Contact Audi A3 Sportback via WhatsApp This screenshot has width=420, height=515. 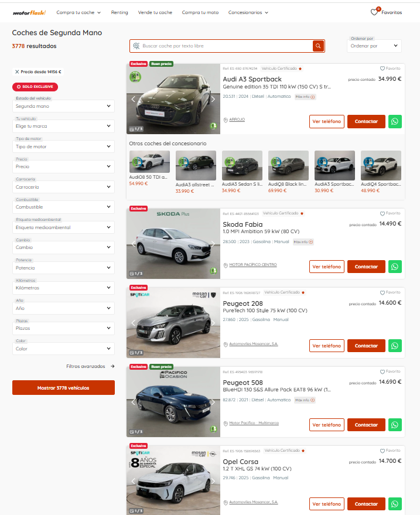point(395,121)
